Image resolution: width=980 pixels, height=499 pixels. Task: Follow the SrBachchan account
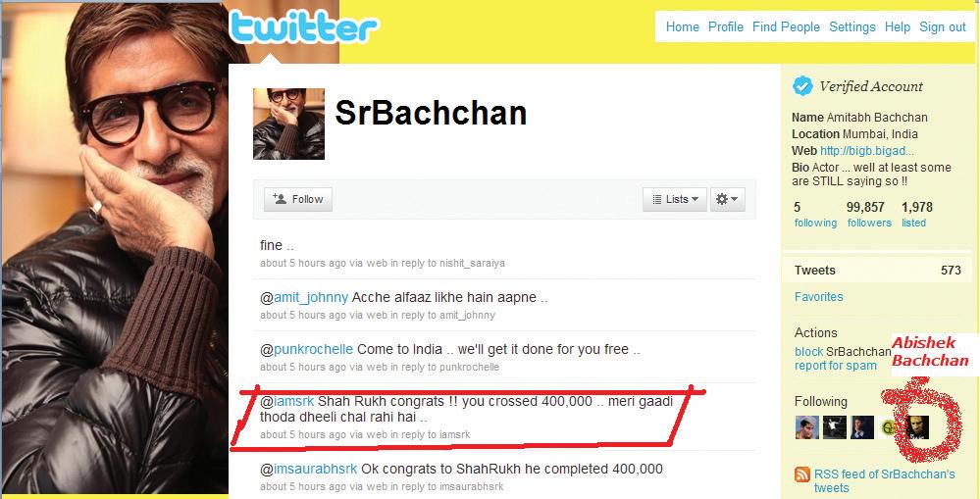click(298, 199)
